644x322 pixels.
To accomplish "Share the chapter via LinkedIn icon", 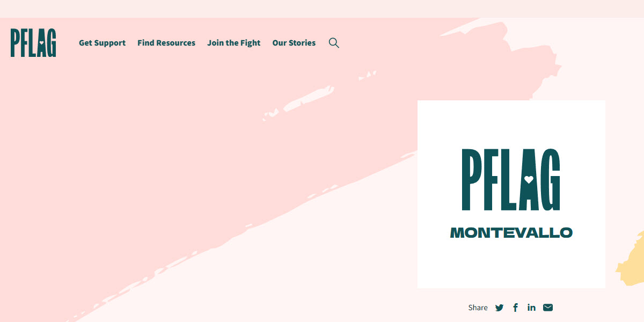I will (531, 308).
